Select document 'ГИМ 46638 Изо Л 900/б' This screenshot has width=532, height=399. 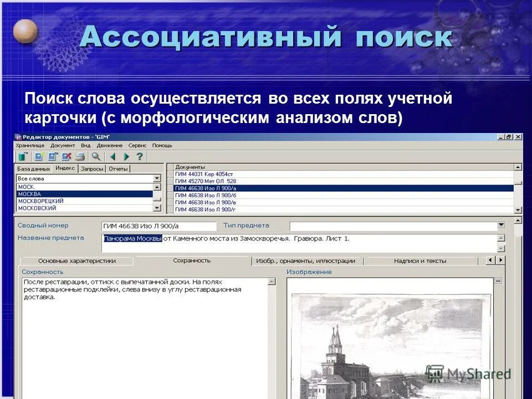[222, 195]
